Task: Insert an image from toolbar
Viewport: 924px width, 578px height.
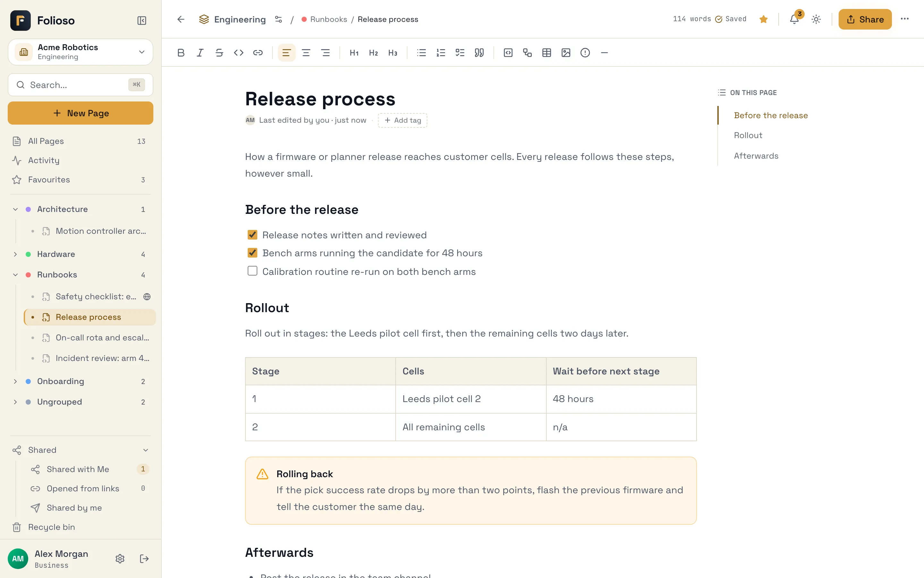Action: [566, 53]
